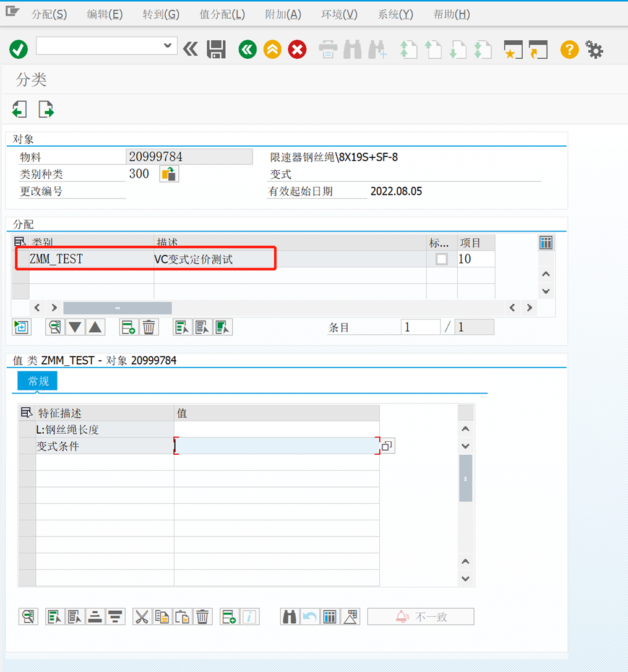Open the 系统(Y) menu
The height and width of the screenshot is (672, 628).
point(395,15)
